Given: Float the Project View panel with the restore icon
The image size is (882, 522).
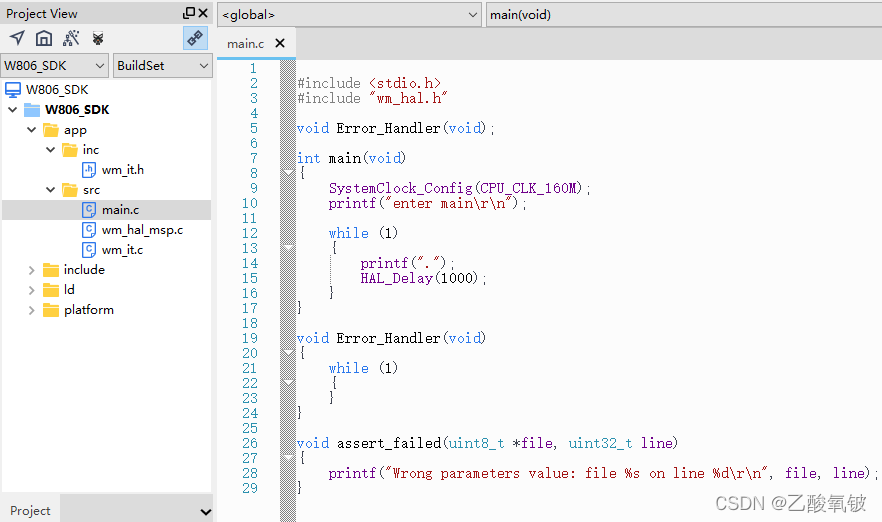Looking at the screenshot, I should (x=189, y=12).
